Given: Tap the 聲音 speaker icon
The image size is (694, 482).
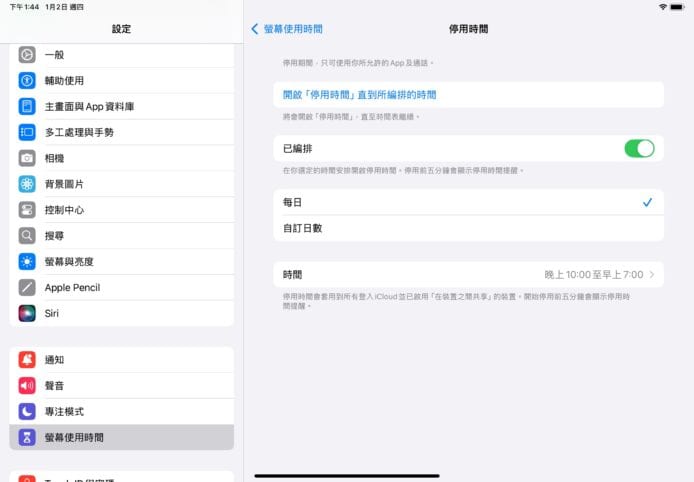Looking at the screenshot, I should tap(27, 386).
